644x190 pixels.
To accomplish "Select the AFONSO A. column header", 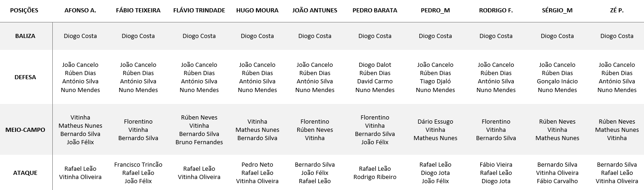I will [x=80, y=10].
